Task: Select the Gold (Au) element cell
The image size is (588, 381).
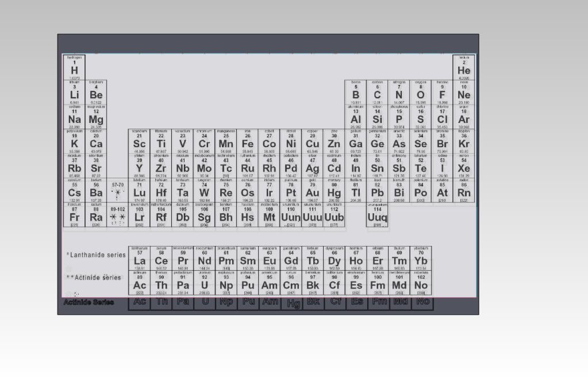Action: [x=312, y=190]
